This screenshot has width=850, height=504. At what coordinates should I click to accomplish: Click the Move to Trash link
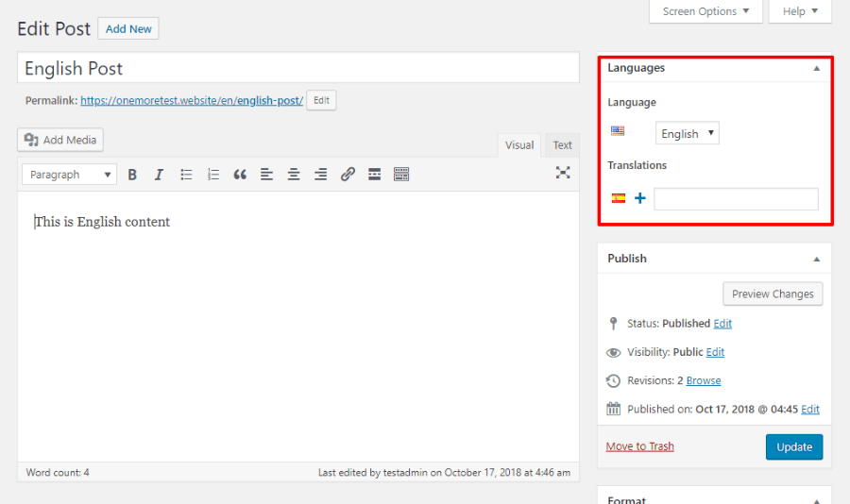tap(640, 446)
